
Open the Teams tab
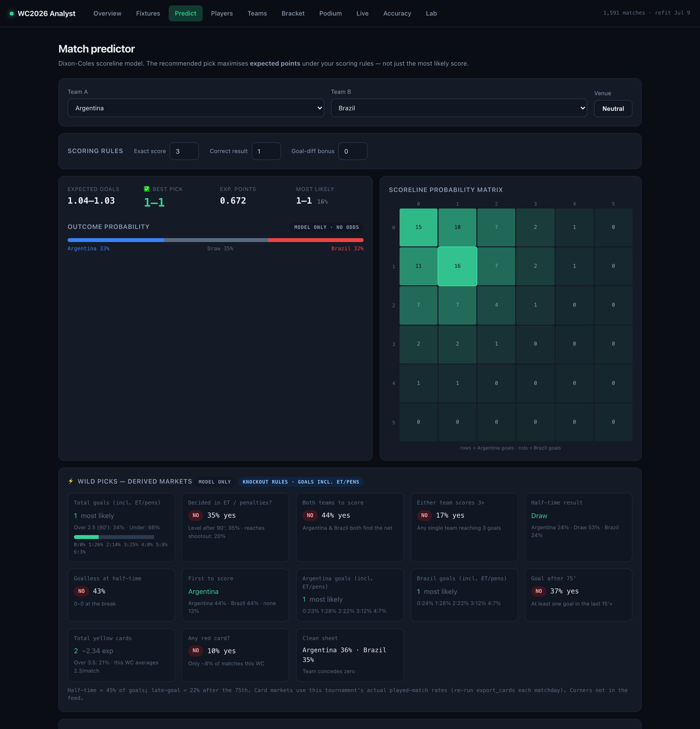(x=257, y=13)
